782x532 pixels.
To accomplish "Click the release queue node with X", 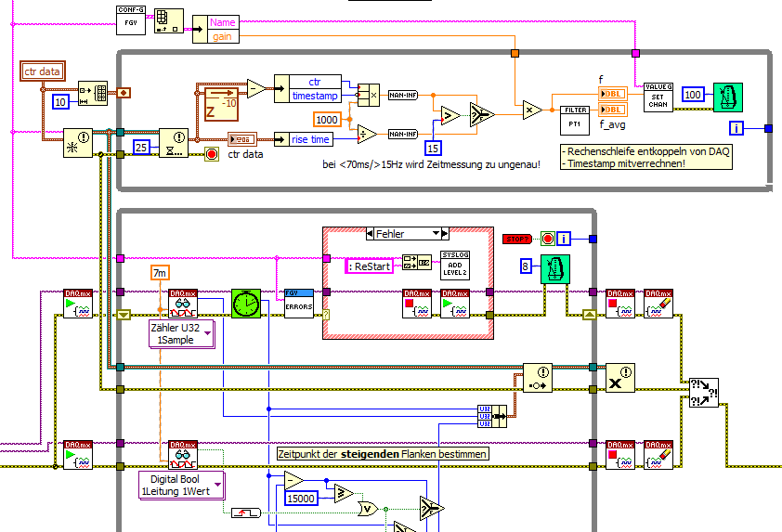I will (x=620, y=378).
